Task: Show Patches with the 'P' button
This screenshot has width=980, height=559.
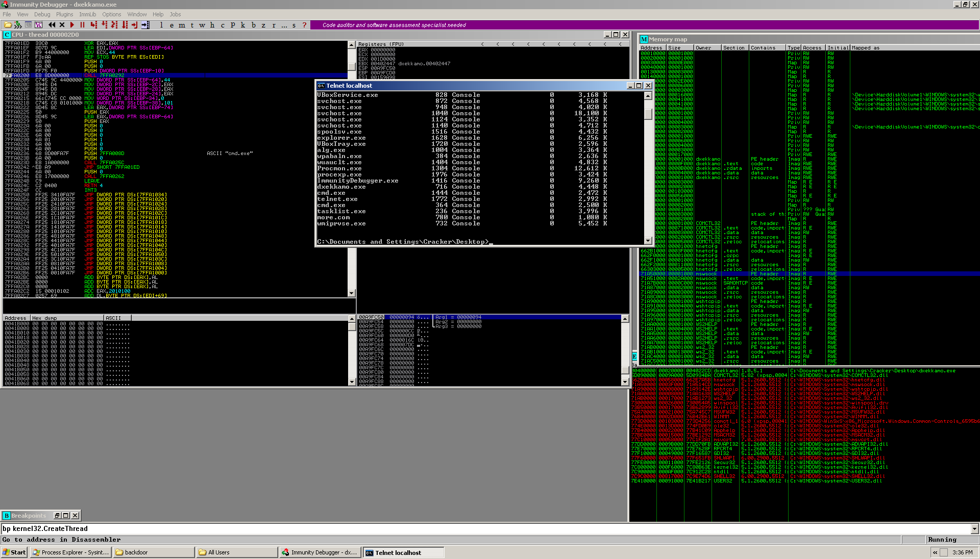Action: [233, 24]
